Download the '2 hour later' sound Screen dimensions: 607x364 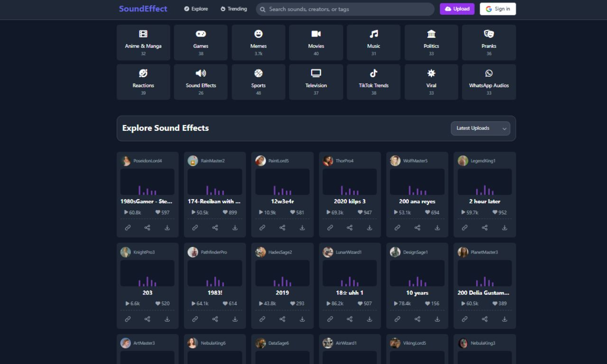click(x=505, y=228)
